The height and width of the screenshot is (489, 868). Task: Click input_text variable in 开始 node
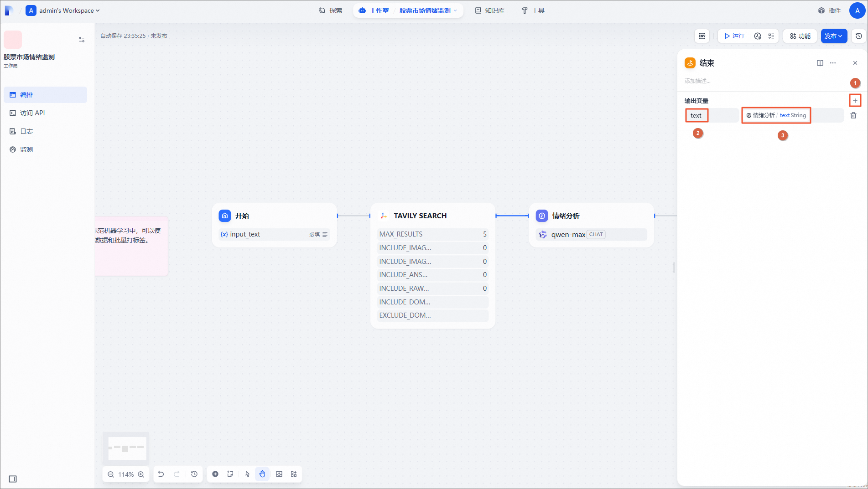[274, 234]
